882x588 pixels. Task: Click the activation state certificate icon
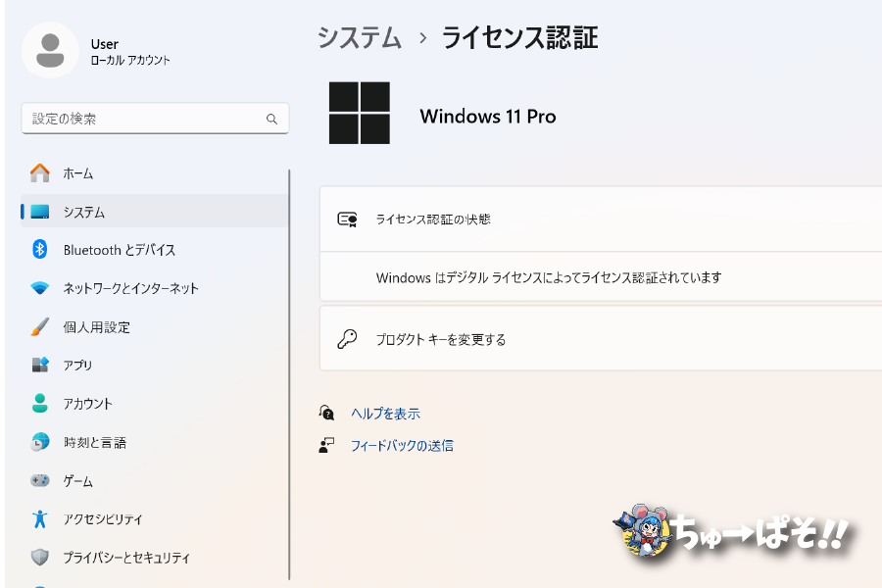point(347,220)
